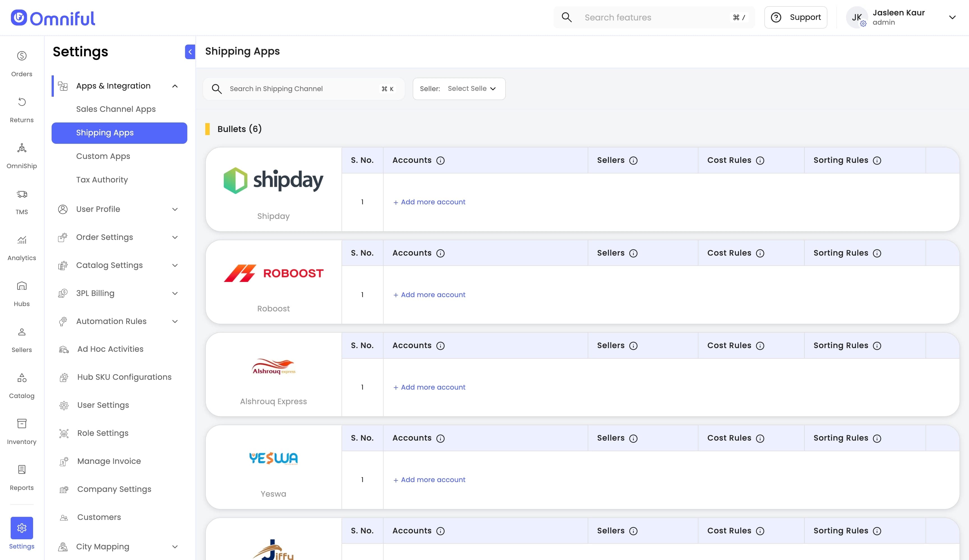Add more account for Yeswa
Image resolution: width=969 pixels, height=560 pixels.
[x=429, y=480]
